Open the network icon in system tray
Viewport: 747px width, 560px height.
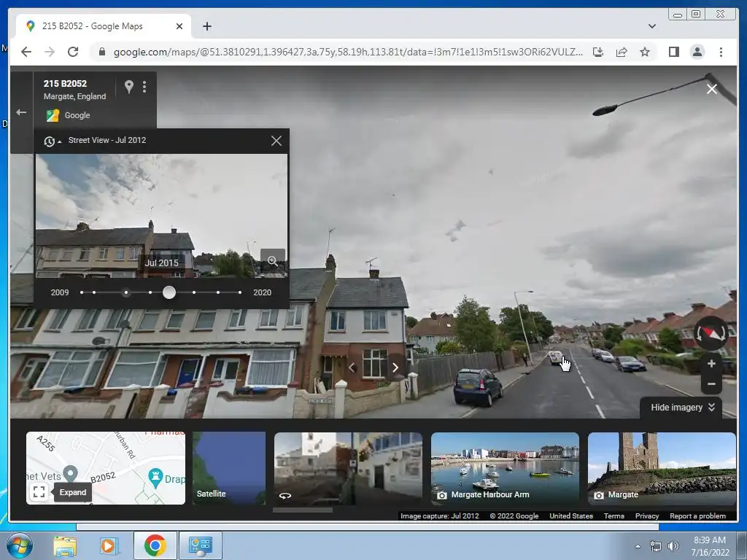point(656,546)
